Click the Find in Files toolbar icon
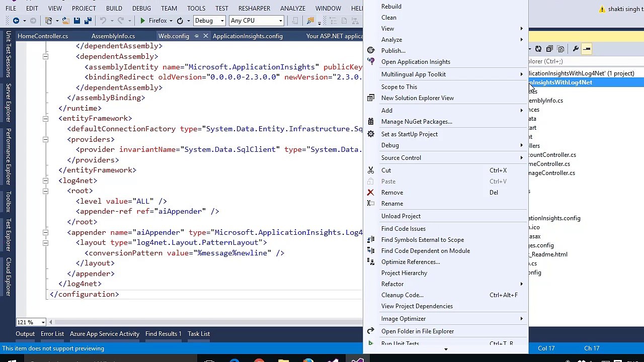Image resolution: width=644 pixels, height=362 pixels. point(310,21)
